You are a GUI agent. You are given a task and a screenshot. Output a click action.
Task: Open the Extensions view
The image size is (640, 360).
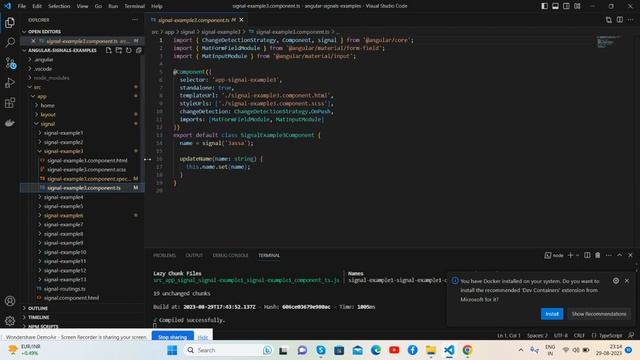tap(10, 102)
